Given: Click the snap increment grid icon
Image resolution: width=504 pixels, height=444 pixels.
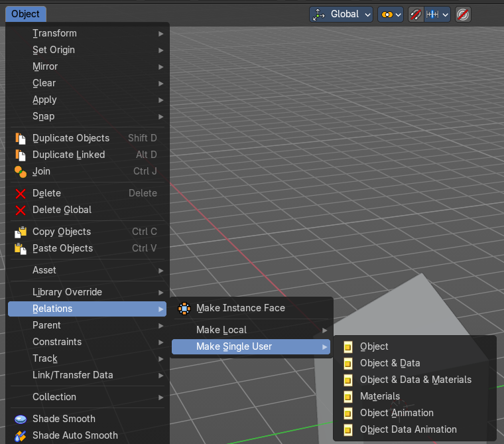Looking at the screenshot, I should click(x=432, y=15).
